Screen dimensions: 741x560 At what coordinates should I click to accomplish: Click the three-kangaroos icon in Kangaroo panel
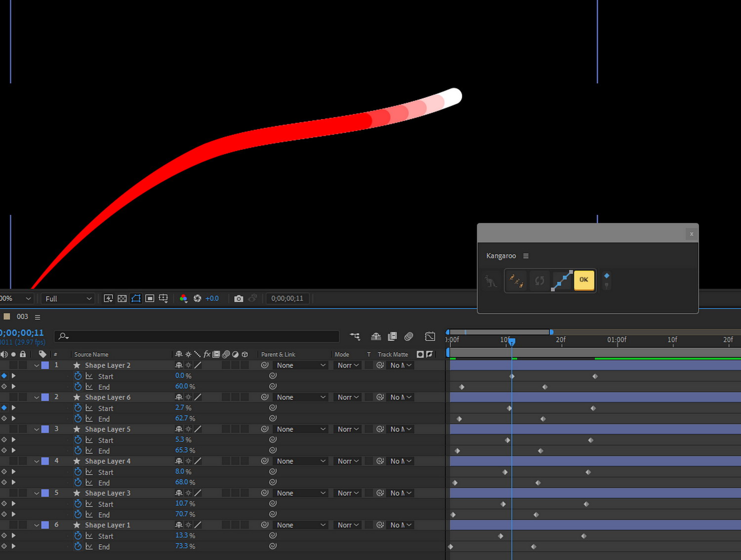[x=516, y=280]
